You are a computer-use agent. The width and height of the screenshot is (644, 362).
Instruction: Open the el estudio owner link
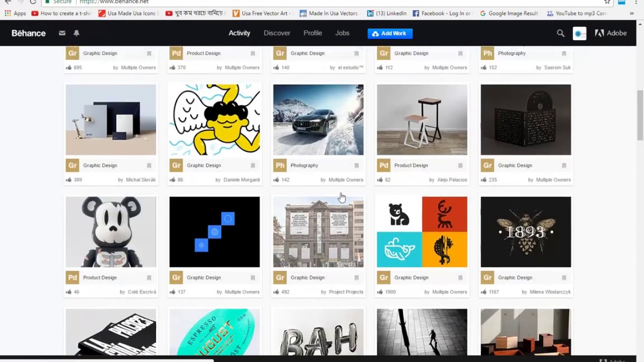pyautogui.click(x=350, y=67)
